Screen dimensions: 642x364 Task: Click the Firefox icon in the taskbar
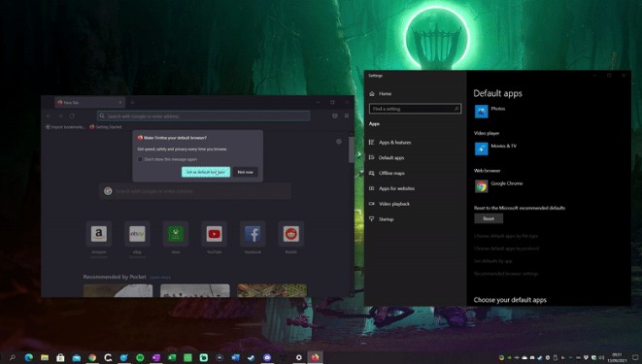coord(315,357)
